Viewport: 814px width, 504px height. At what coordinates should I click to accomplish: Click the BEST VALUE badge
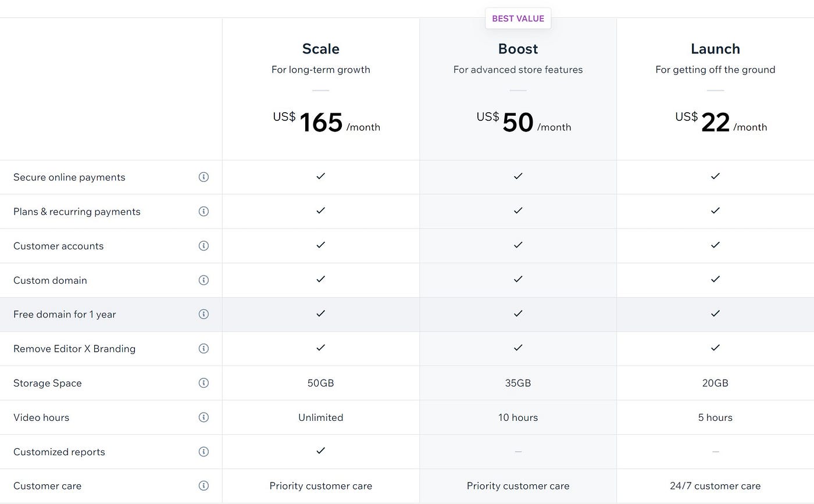click(x=518, y=19)
